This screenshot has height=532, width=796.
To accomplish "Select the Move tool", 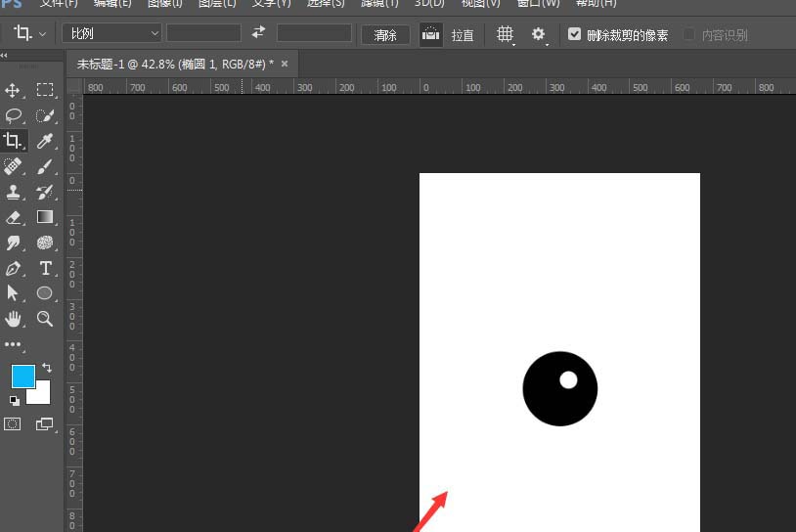I will point(13,90).
